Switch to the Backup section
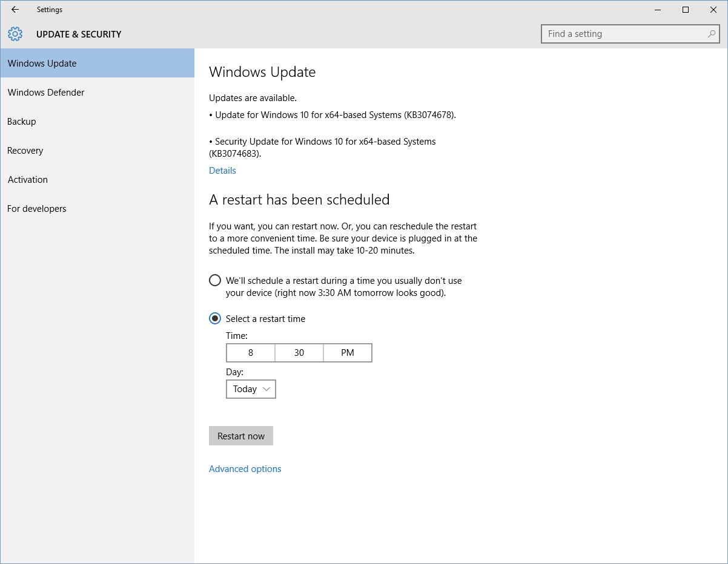 click(97, 121)
